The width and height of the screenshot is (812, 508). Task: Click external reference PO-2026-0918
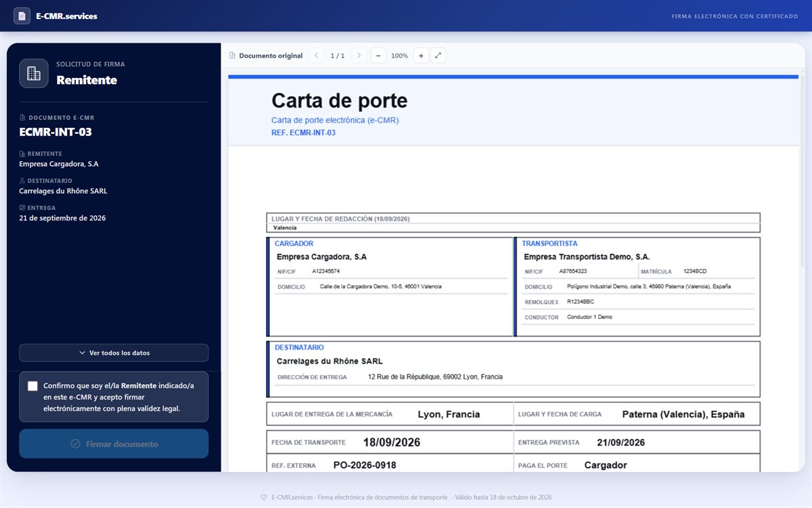click(x=365, y=465)
